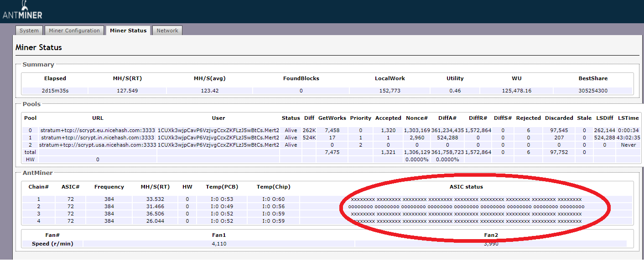Click total Discarded value 97,752
The image size is (644, 266).
(559, 152)
